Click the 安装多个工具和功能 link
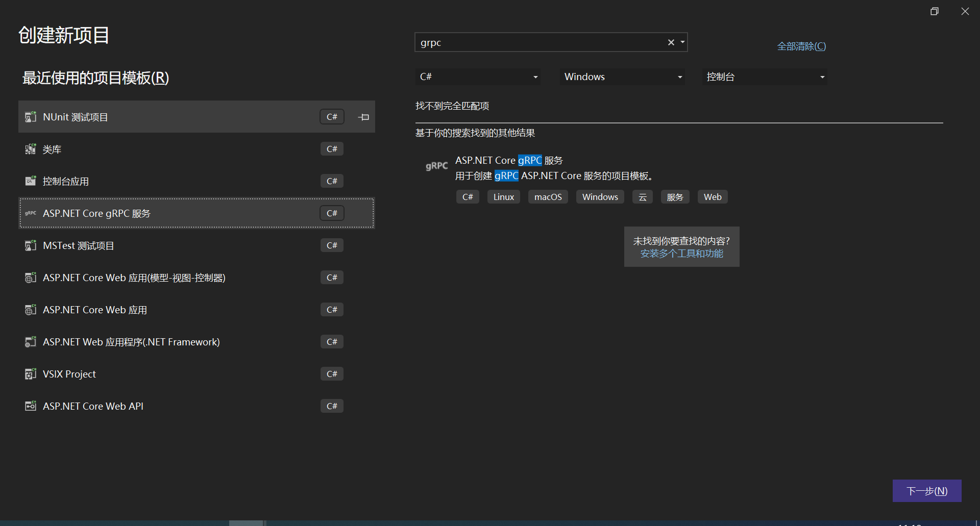The height and width of the screenshot is (526, 980). pos(682,254)
